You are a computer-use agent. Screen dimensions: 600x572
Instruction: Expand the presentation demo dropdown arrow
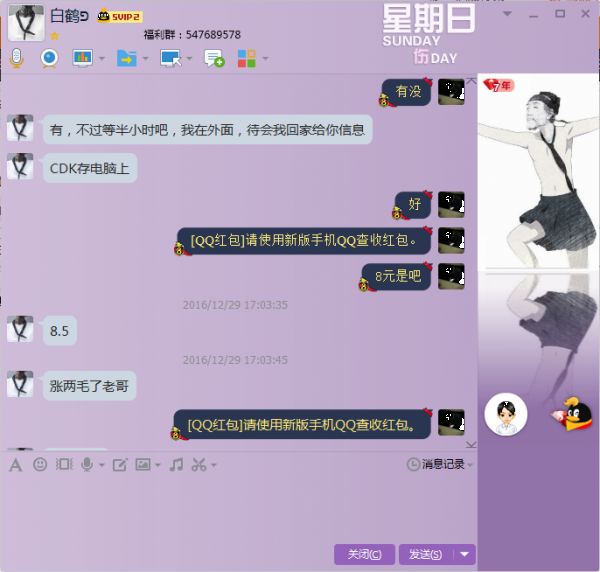tap(102, 59)
